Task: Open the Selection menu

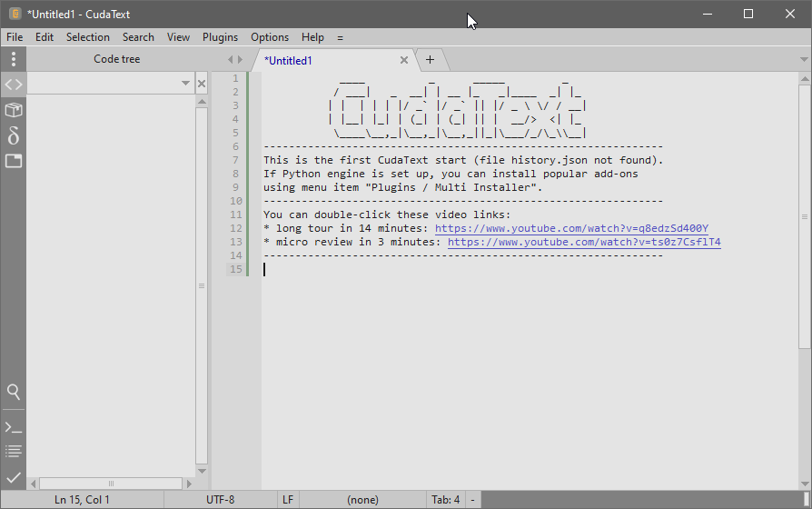Action: (87, 37)
